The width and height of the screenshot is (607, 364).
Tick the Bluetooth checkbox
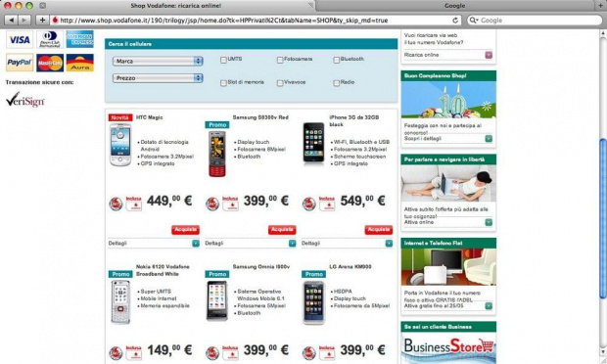[337, 60]
